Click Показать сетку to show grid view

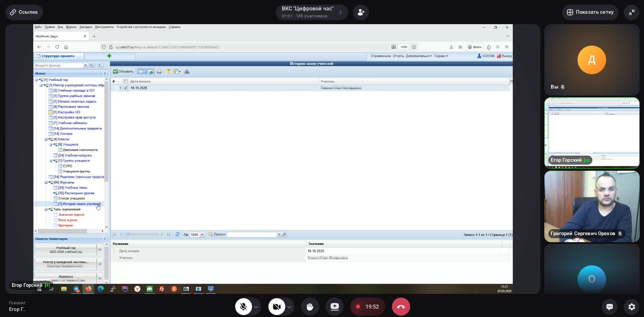point(590,12)
